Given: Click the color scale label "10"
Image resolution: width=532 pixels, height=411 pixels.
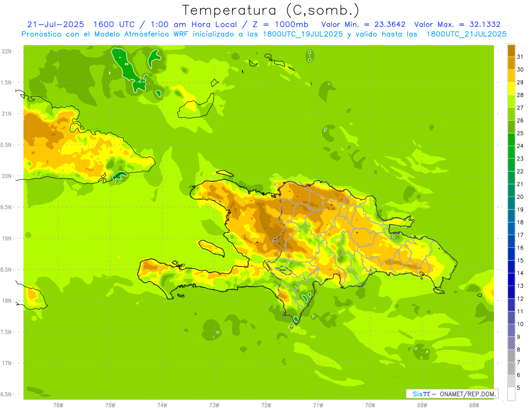Looking at the screenshot, I should (520, 324).
